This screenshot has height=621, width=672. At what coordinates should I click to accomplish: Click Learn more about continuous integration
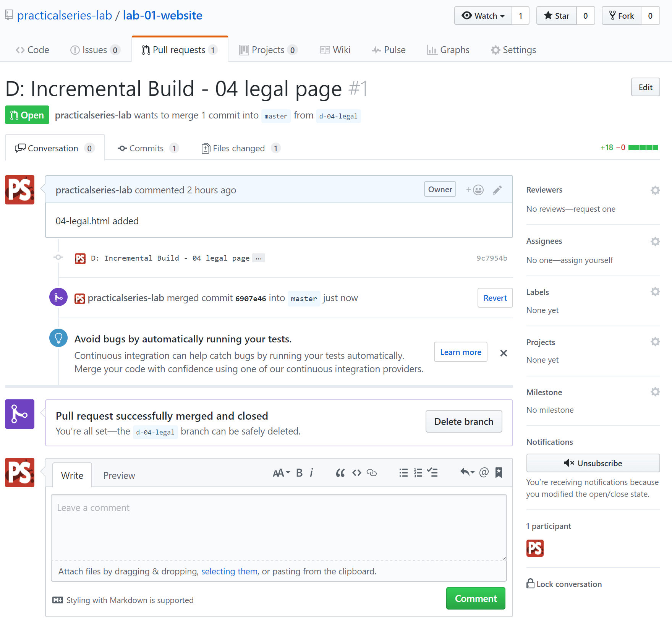pyautogui.click(x=461, y=352)
